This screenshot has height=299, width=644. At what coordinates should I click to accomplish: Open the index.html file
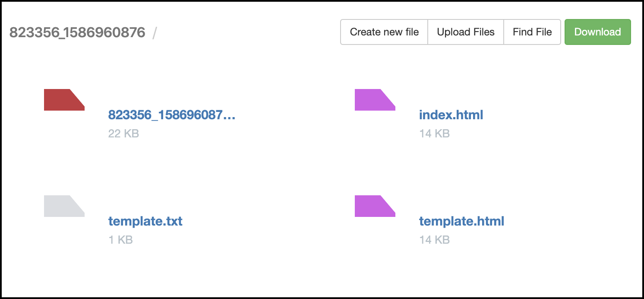click(451, 115)
